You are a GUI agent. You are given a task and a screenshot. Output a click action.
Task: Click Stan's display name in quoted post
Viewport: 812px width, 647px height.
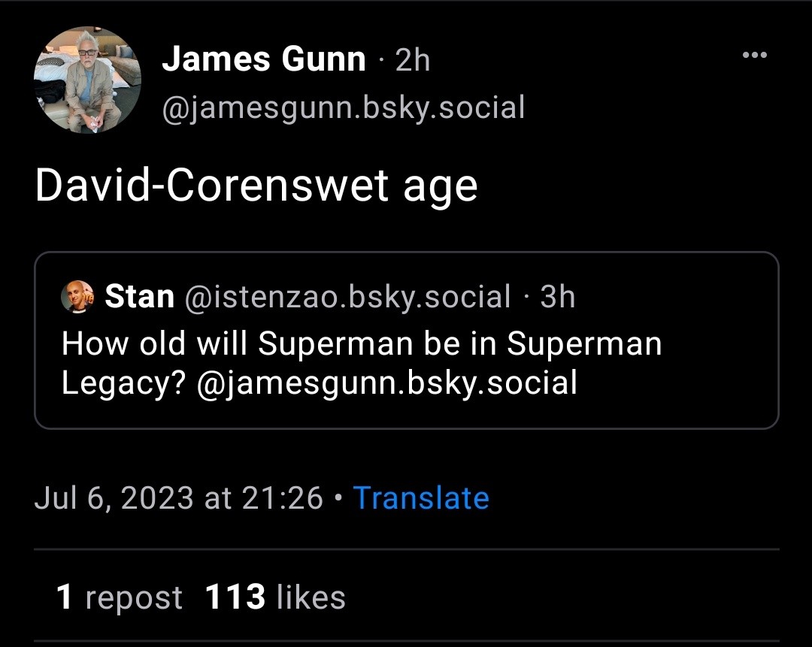pos(141,296)
